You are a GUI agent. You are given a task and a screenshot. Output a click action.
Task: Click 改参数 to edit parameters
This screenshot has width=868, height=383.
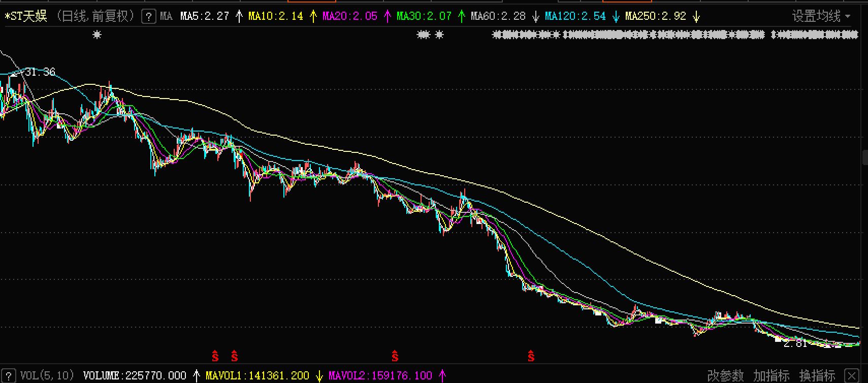[x=725, y=375]
